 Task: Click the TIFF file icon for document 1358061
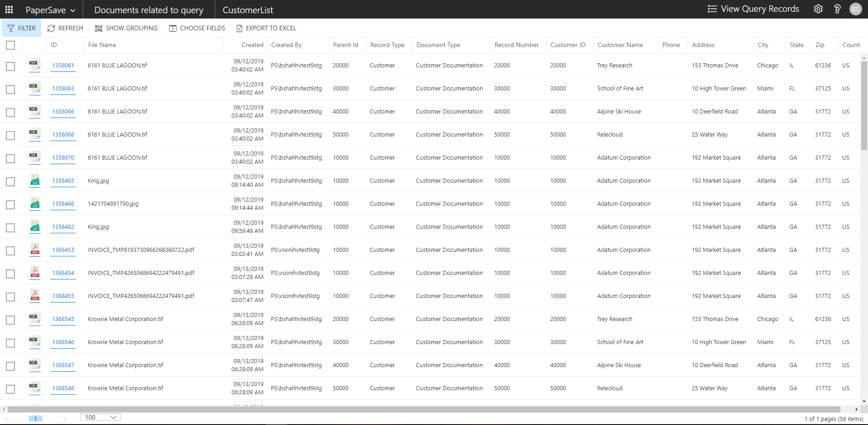click(x=35, y=65)
